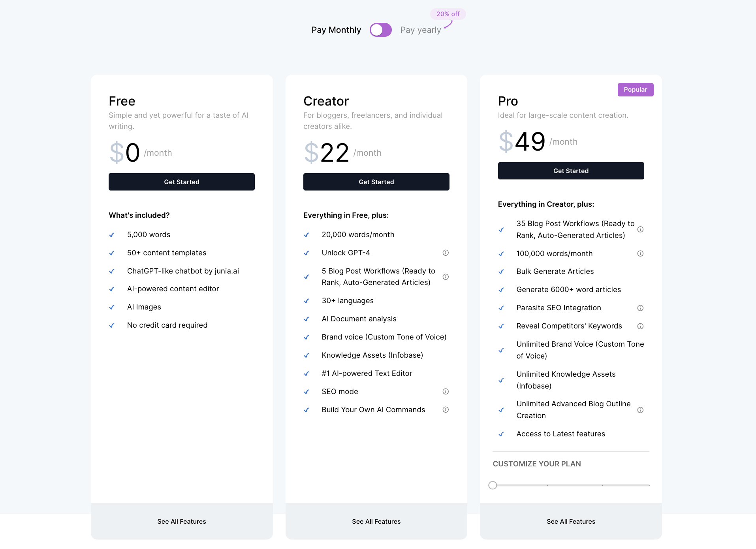Click the Popular badge on Pro plan
Viewport: 756px width, 549px height.
coord(635,90)
